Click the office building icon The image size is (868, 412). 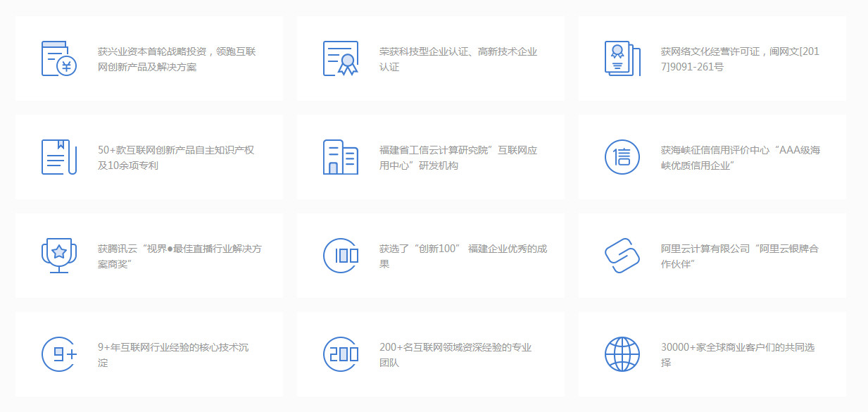click(x=341, y=157)
